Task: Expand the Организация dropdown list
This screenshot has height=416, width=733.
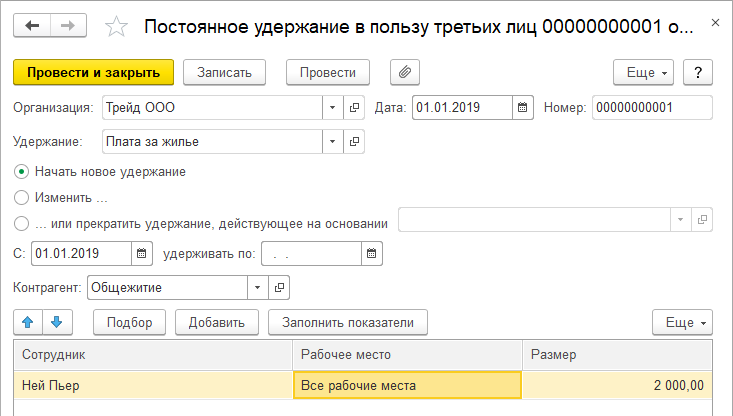Action: pos(333,107)
